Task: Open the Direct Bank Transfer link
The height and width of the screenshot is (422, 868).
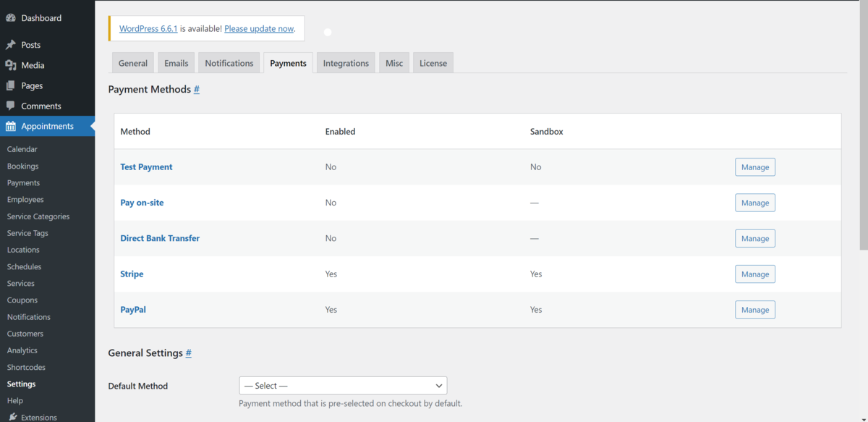Action: pyautogui.click(x=160, y=238)
